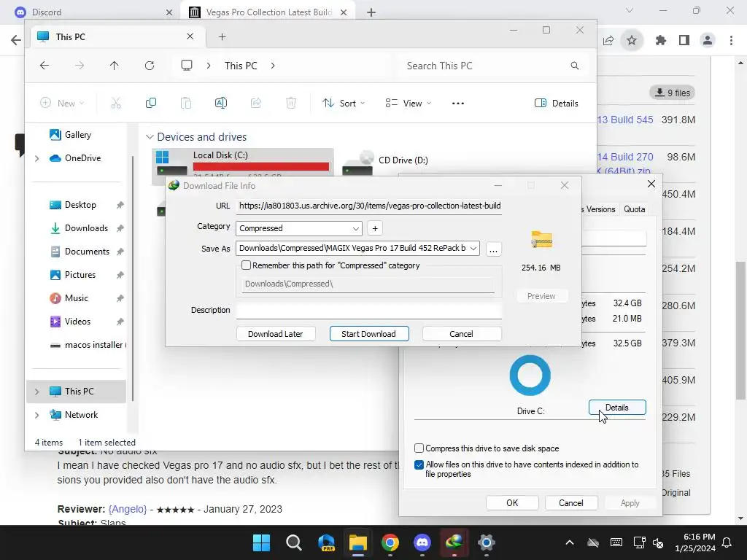Collapse the Devices and drives group
This screenshot has height=560, width=747.
pos(150,137)
